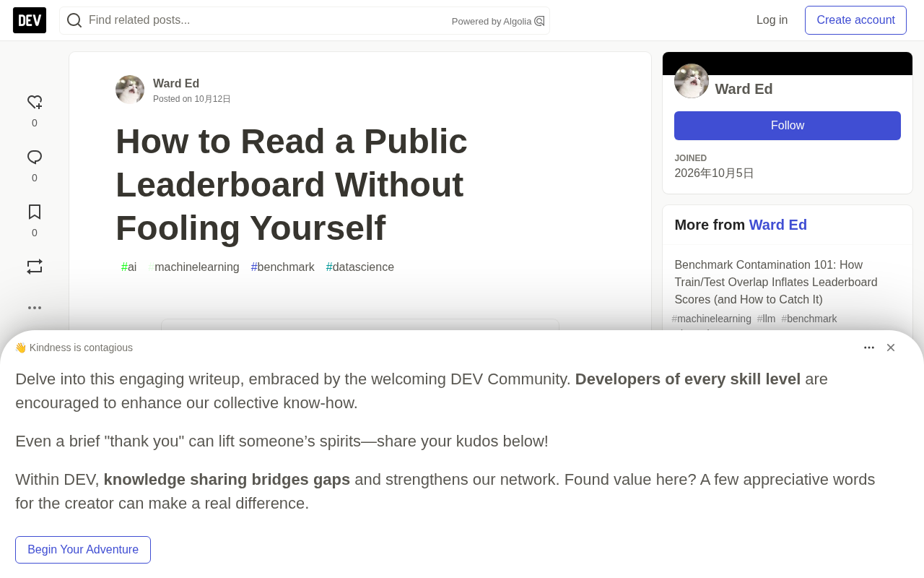
Task: Open the banner options ellipsis menu
Action: click(869, 348)
